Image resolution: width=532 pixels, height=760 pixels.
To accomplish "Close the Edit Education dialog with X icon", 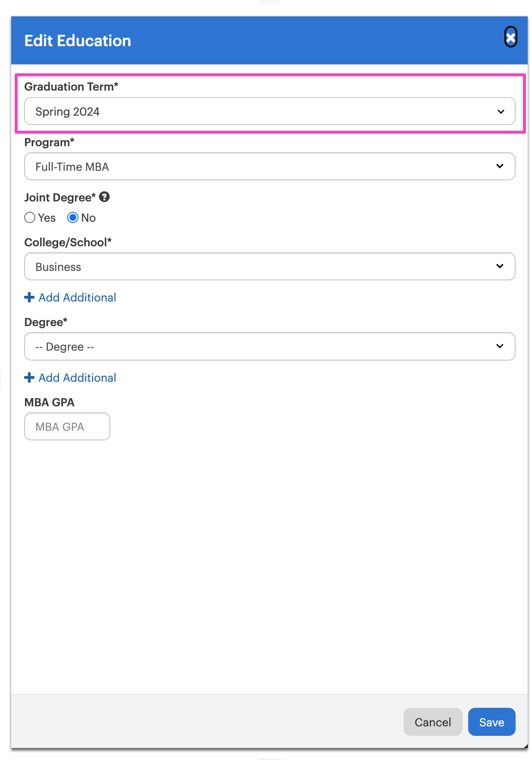I will coord(510,38).
